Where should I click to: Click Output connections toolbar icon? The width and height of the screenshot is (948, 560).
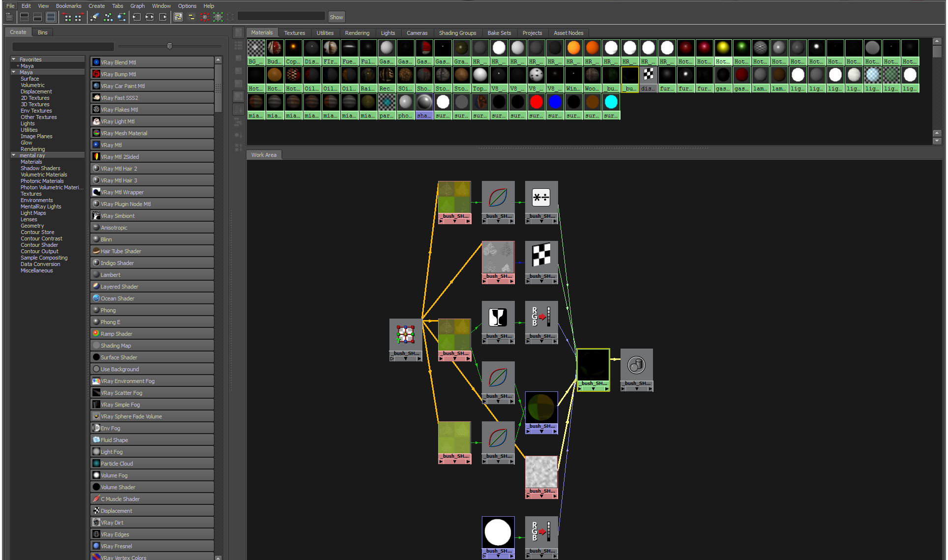pos(163,17)
